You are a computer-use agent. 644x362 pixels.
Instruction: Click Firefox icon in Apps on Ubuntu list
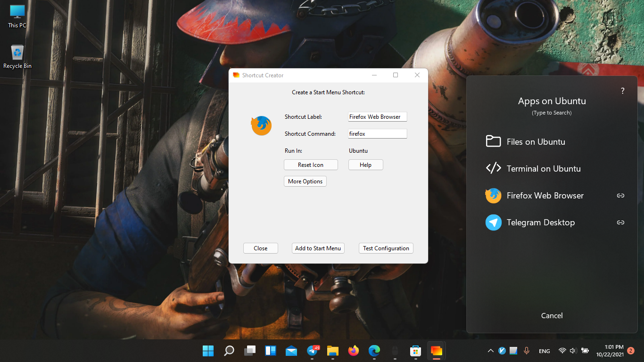(493, 195)
